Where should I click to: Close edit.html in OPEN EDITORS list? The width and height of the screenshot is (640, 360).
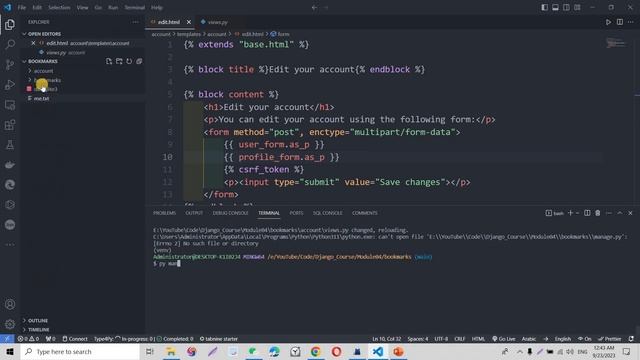click(x=33, y=43)
